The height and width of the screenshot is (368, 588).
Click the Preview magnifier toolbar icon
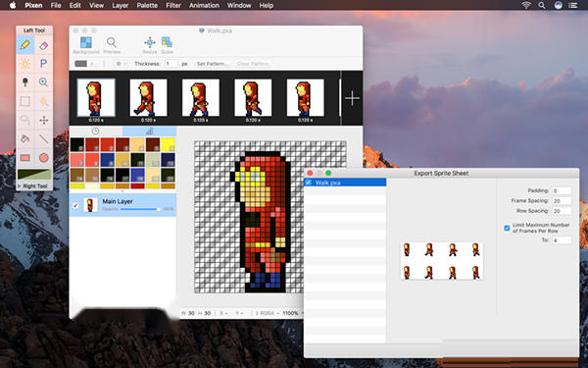[x=112, y=45]
